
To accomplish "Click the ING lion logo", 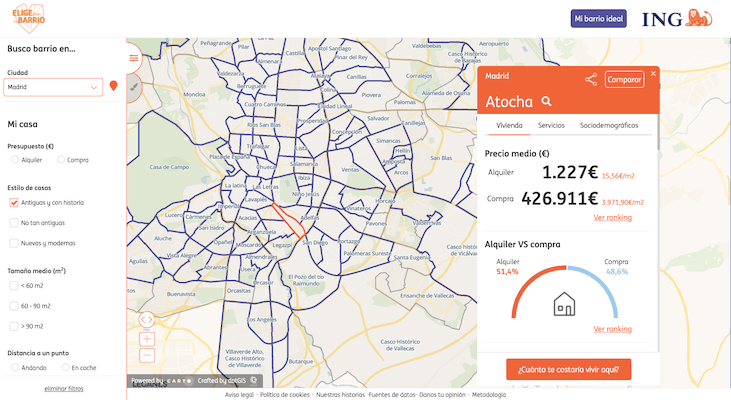I will [x=698, y=18].
